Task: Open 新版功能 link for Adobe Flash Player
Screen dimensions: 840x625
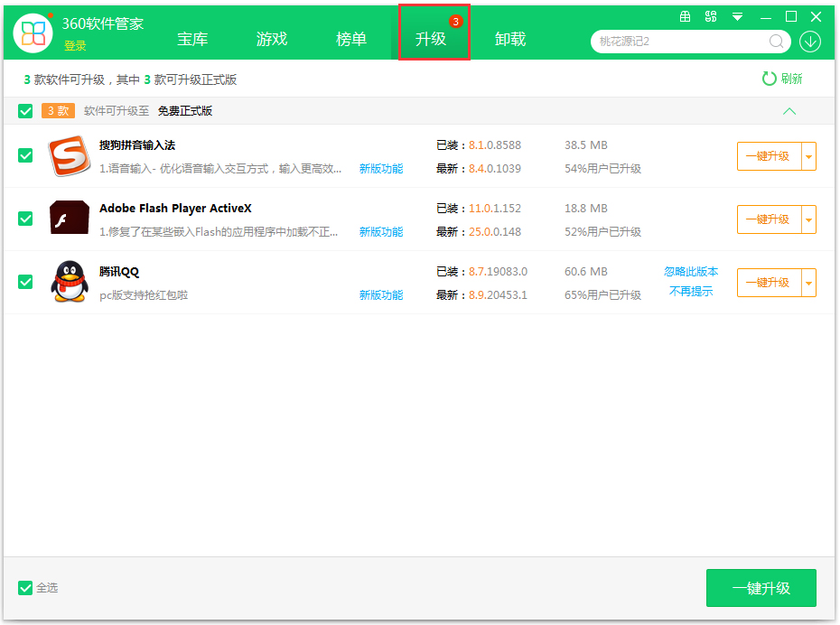Action: pyautogui.click(x=381, y=232)
